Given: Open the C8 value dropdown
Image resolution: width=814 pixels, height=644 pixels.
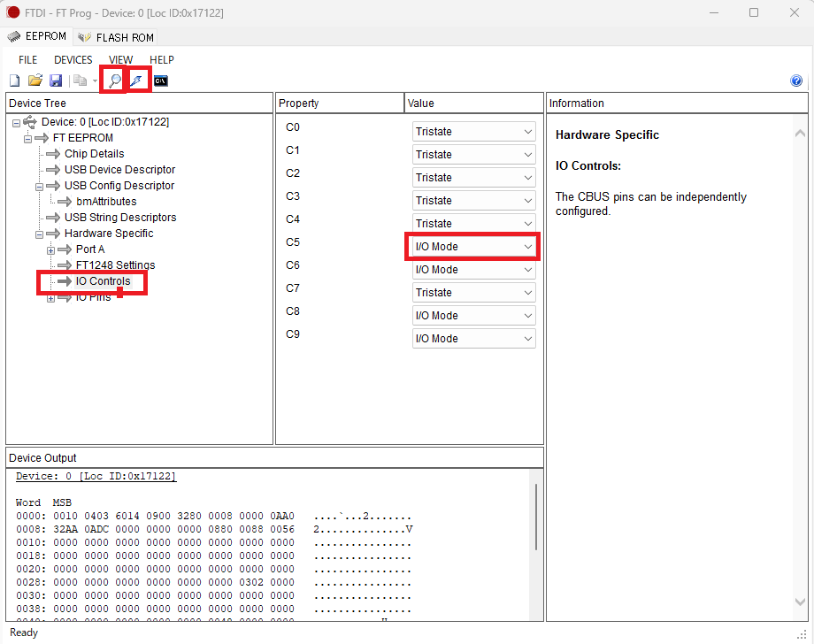Looking at the screenshot, I should pyautogui.click(x=474, y=316).
